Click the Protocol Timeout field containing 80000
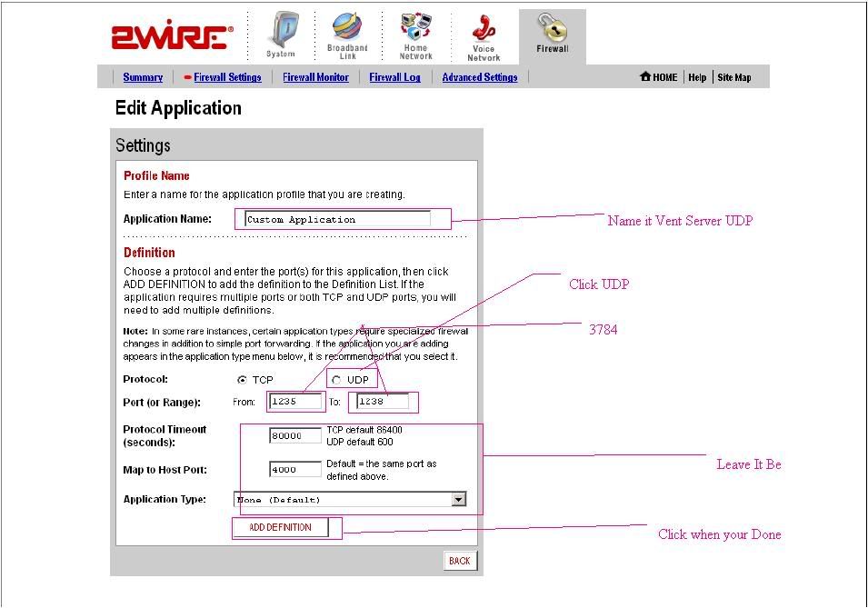This screenshot has height=608, width=868. tap(295, 436)
